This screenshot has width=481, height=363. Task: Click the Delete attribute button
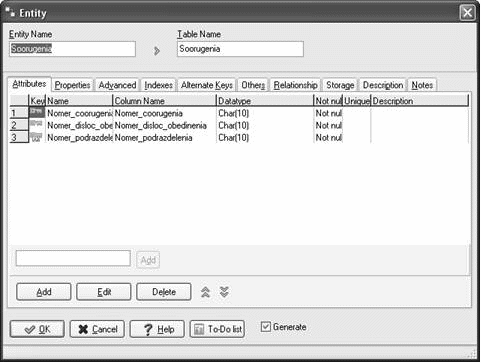coord(164,292)
